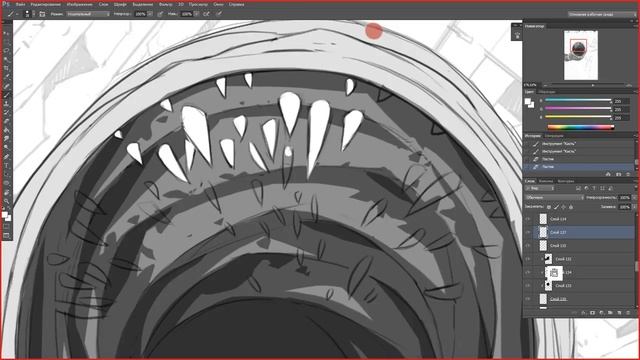The width and height of the screenshot is (640, 360).
Task: Toggle lock image pixels brush icon
Action: [556, 207]
